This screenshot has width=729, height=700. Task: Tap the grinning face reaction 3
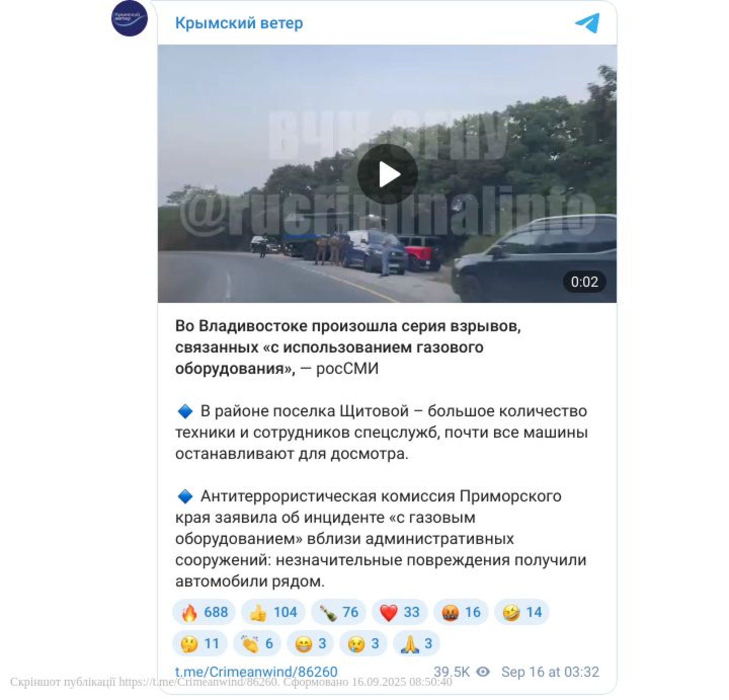pos(310,643)
